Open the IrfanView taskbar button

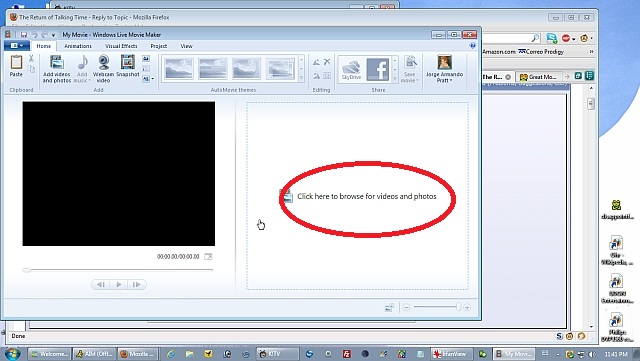(452, 354)
